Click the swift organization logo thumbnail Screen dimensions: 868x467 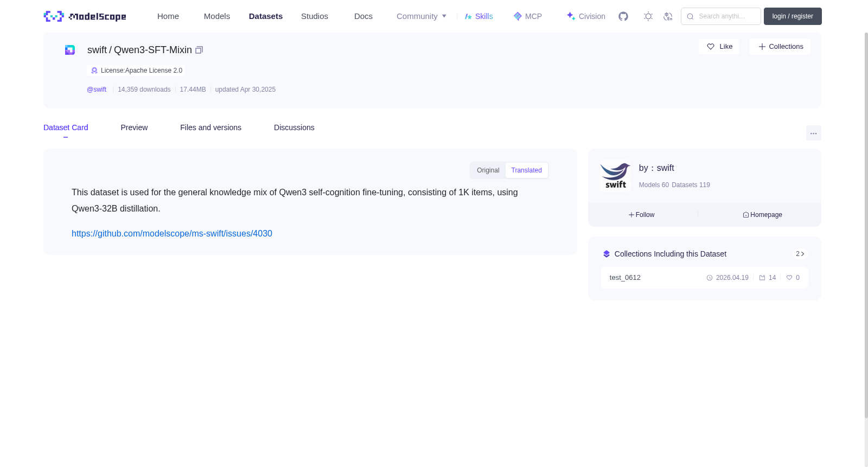pos(616,176)
